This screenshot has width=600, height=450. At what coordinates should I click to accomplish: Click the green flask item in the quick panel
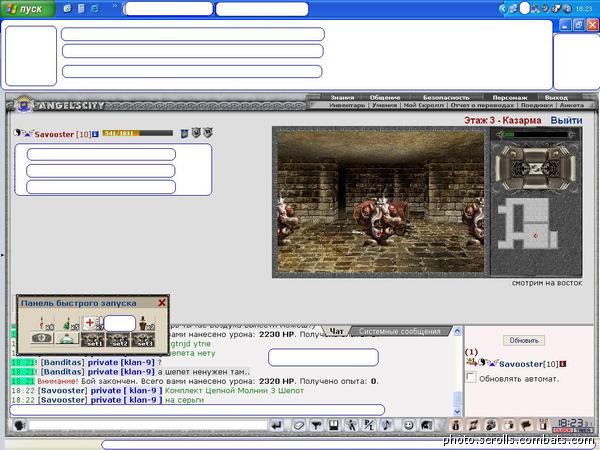pyautogui.click(x=67, y=339)
